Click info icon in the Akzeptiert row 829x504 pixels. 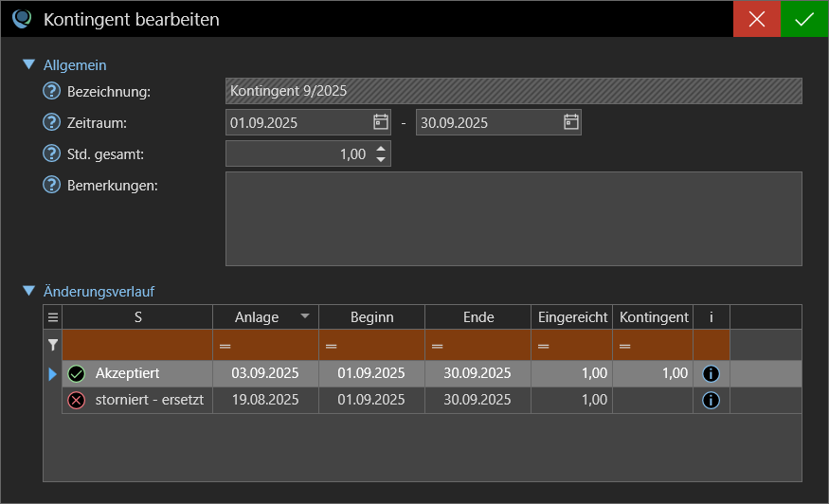pos(711,374)
